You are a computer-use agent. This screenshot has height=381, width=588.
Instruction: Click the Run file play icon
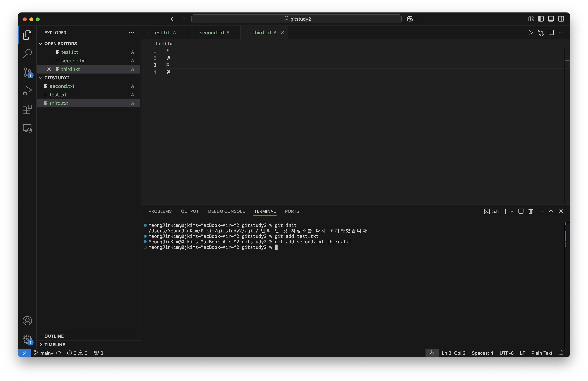click(x=530, y=33)
